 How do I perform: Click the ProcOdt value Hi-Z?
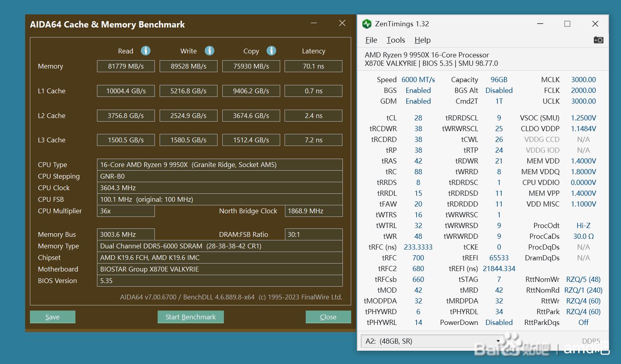pos(583,226)
